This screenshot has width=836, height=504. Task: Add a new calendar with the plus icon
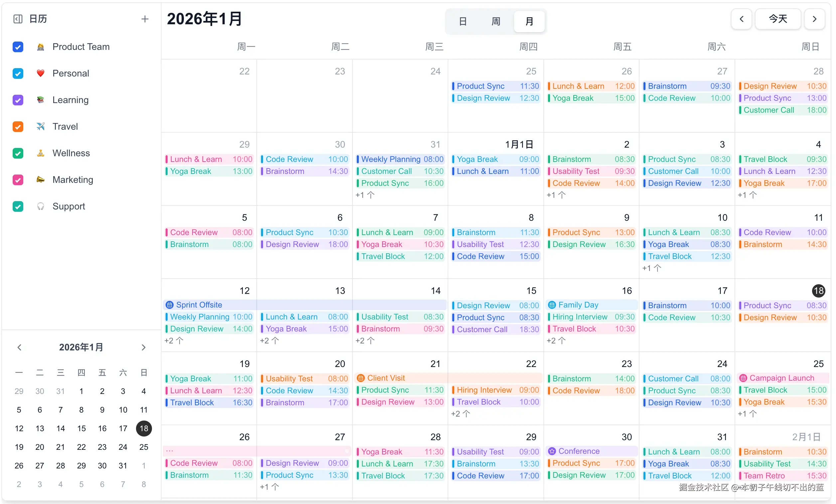click(145, 19)
